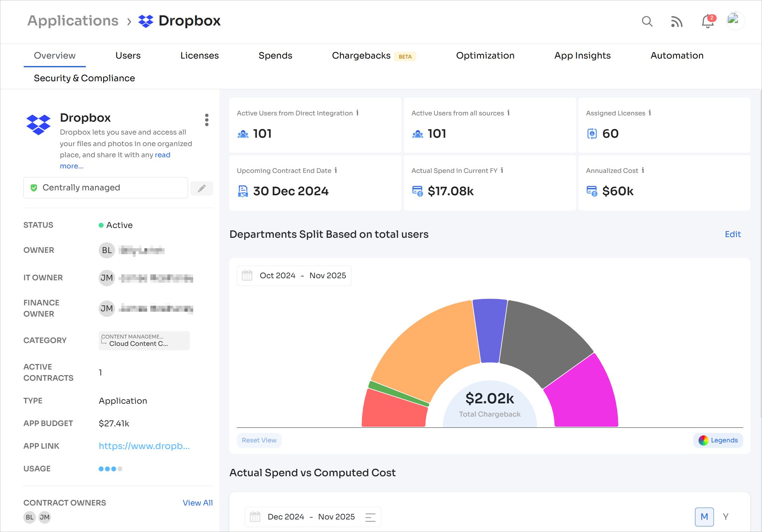Click the search magnifier icon
Image resolution: width=762 pixels, height=532 pixels.
(x=647, y=22)
